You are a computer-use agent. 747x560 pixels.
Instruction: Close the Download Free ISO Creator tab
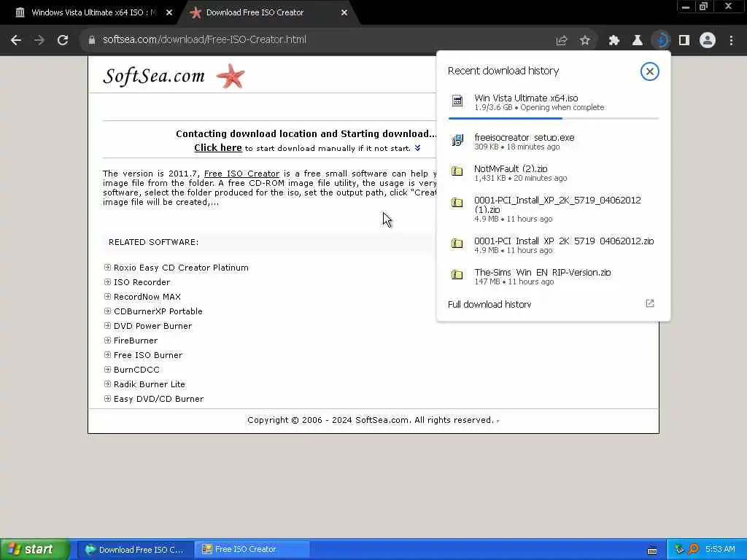[x=344, y=12]
